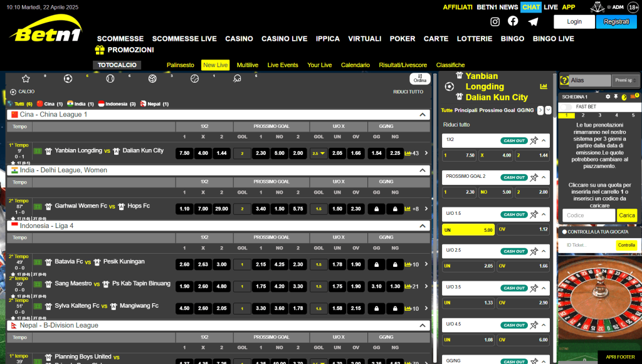Open the favorites star filter
This screenshot has height=364, width=642.
point(25,78)
